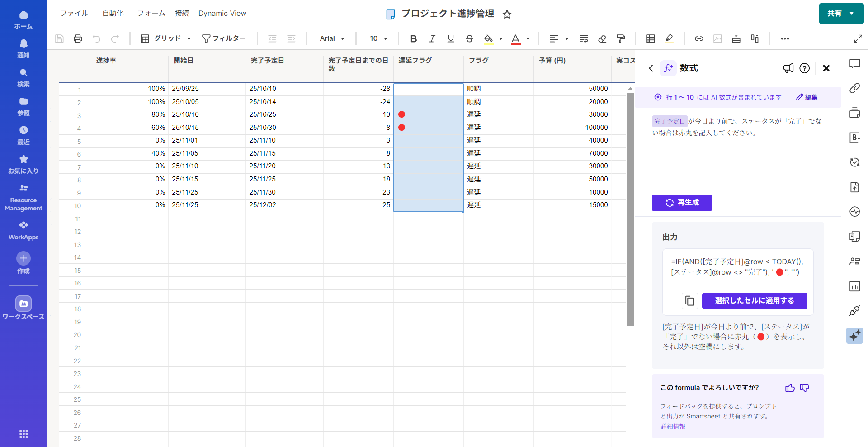Click the print icon in toolbar
The width and height of the screenshot is (868, 447).
pos(78,39)
